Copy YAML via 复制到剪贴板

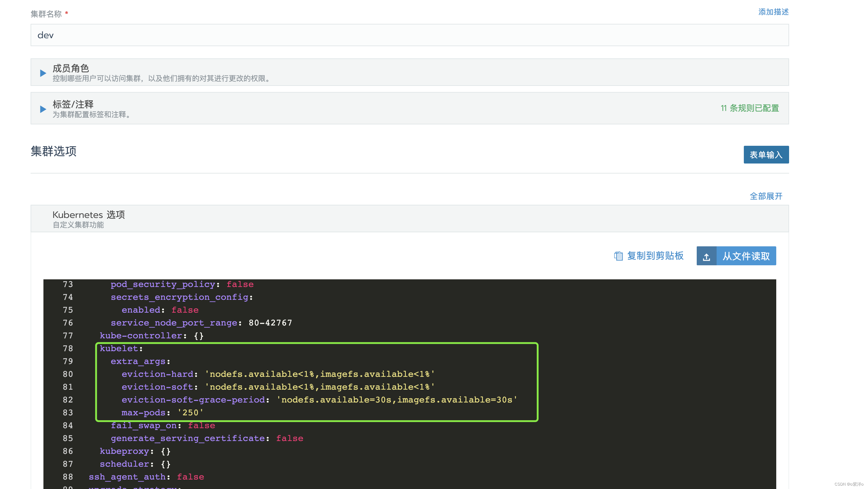pyautogui.click(x=655, y=256)
